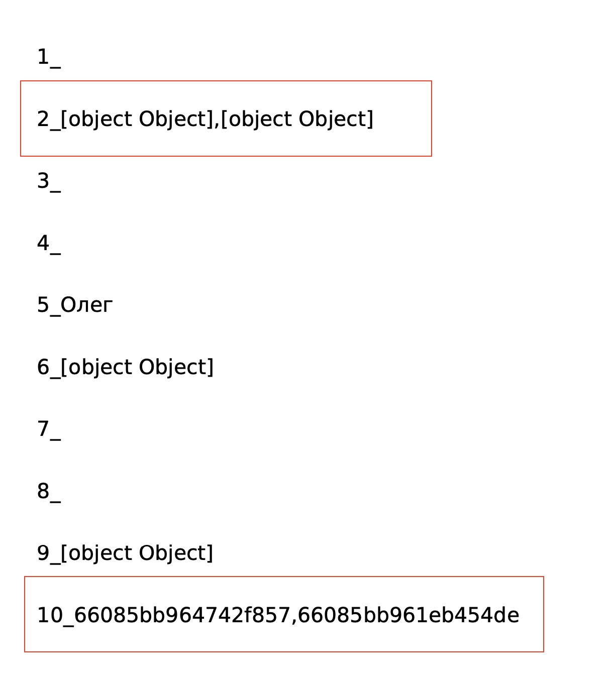616x680 pixels.
Task: Click the "2" prefix in the red-bordered row
Action: click(x=43, y=119)
